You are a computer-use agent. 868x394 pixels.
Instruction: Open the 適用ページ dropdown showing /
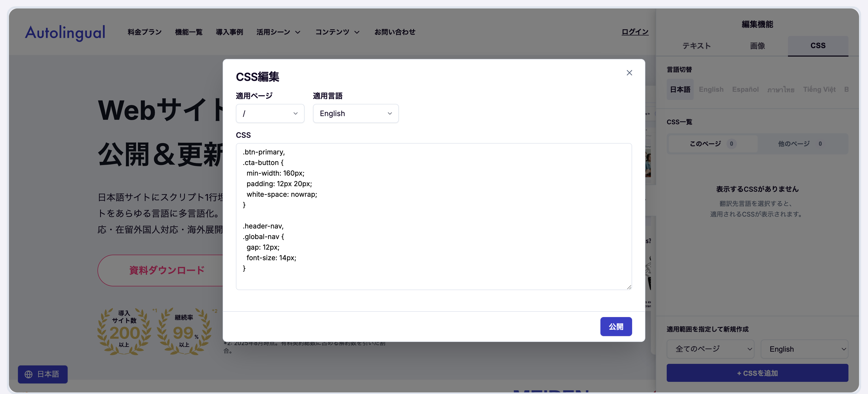pos(270,113)
